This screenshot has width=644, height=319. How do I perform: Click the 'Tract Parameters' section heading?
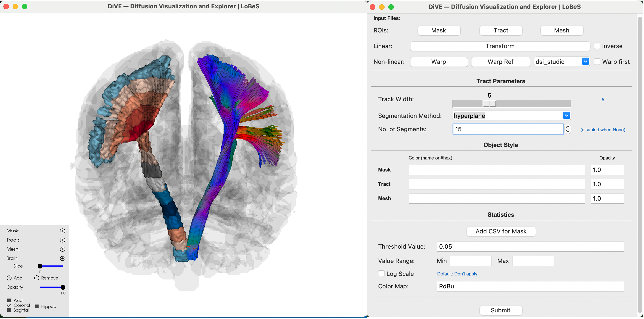(x=501, y=81)
